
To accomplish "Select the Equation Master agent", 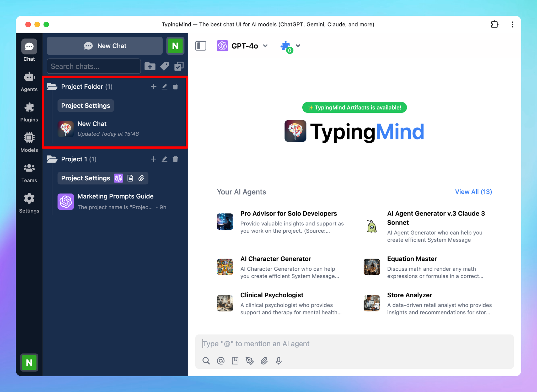I will [x=428, y=267].
